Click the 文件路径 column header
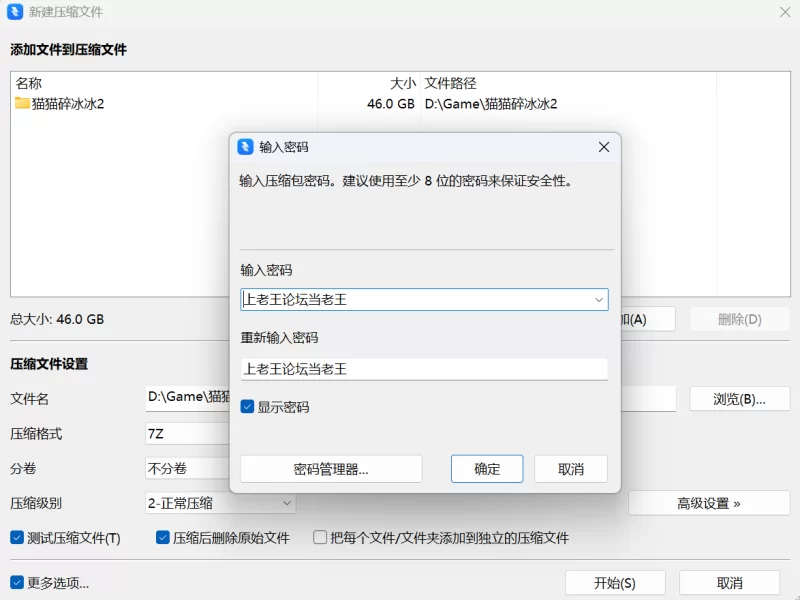The width and height of the screenshot is (800, 600). [x=451, y=83]
